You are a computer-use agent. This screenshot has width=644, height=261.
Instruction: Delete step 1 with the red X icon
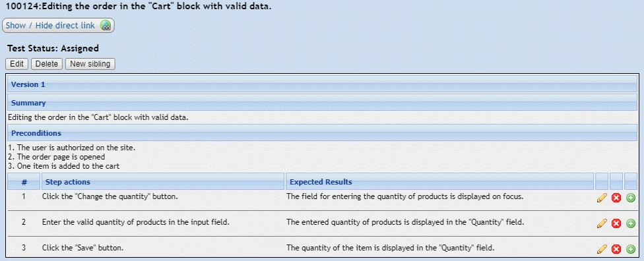tap(616, 198)
